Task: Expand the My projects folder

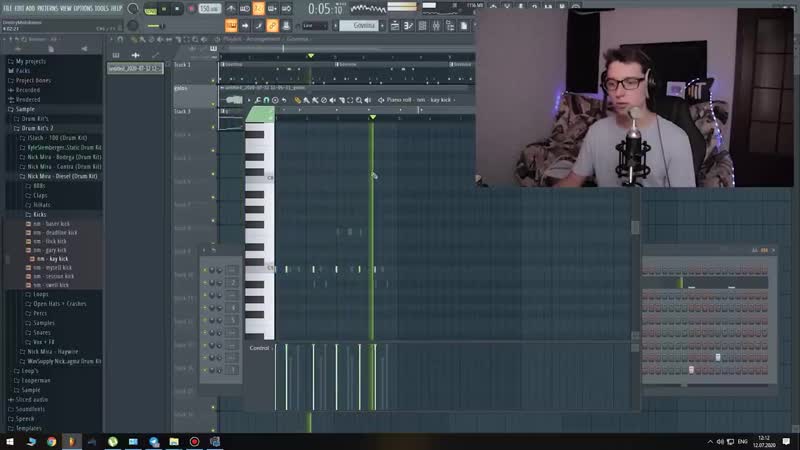Action: (30, 61)
